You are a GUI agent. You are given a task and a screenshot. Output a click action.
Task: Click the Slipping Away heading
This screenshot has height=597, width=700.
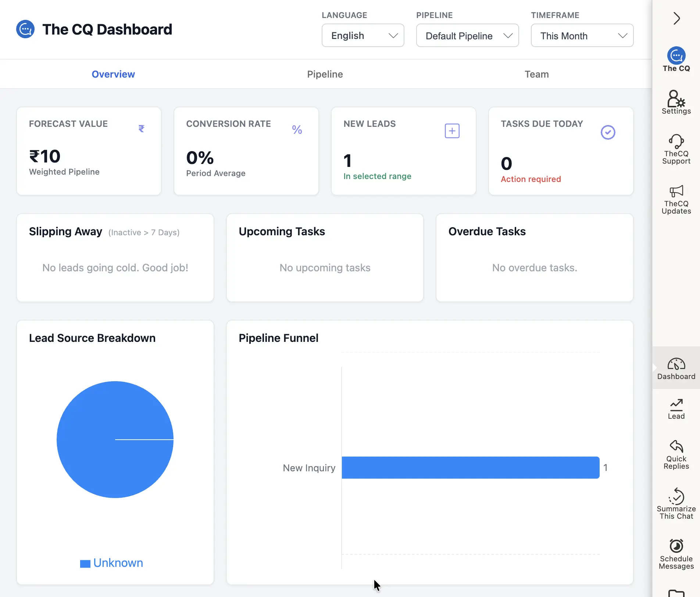click(x=65, y=232)
